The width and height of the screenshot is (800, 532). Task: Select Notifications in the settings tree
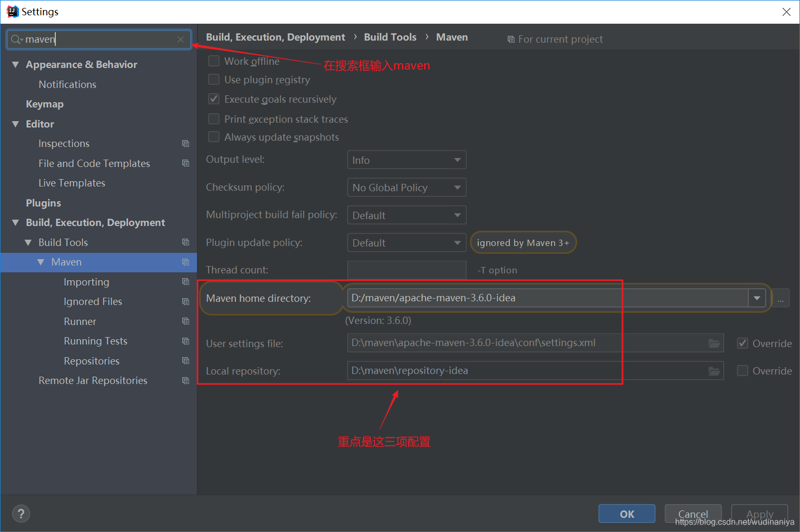pos(67,84)
